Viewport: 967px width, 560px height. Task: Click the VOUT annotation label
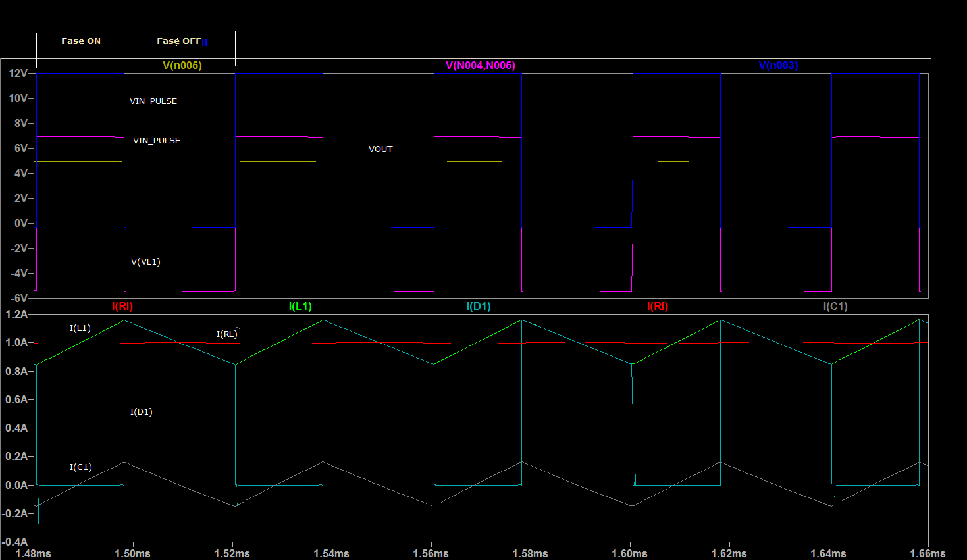tap(380, 149)
